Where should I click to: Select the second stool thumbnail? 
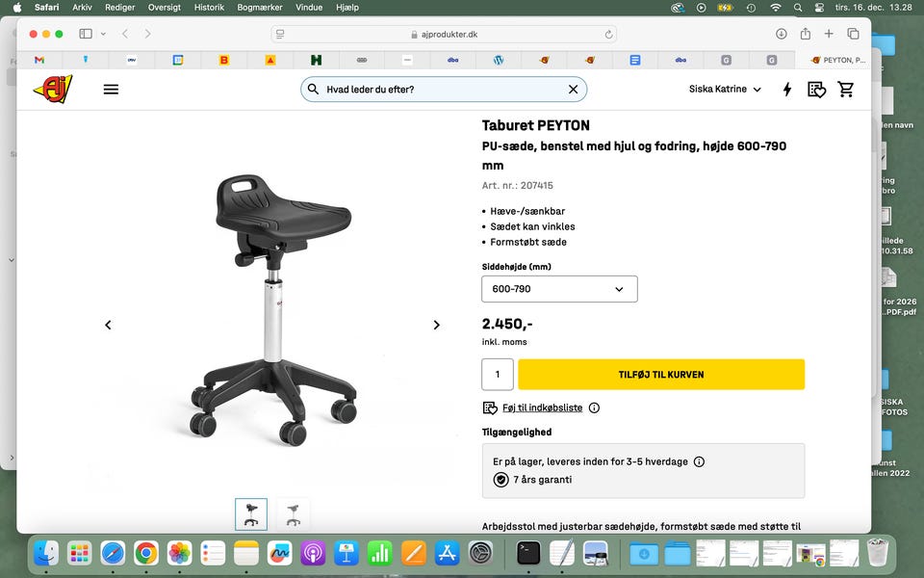click(x=293, y=514)
